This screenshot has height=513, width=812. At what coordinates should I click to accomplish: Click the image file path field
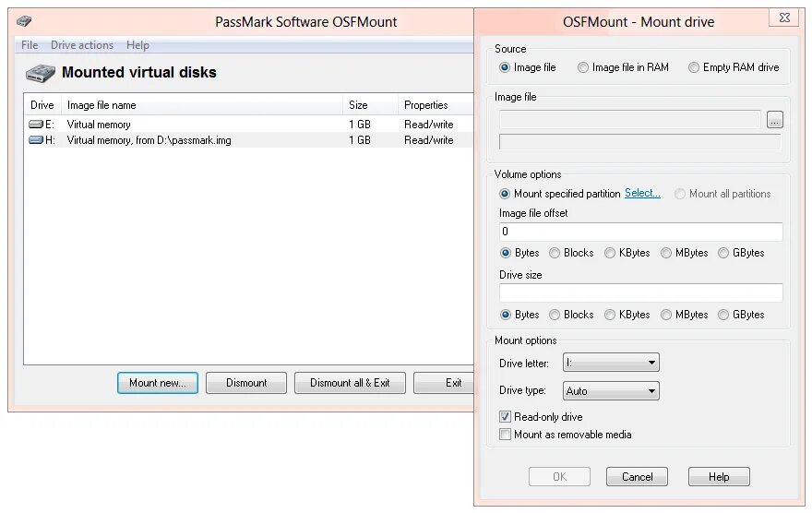tap(629, 120)
